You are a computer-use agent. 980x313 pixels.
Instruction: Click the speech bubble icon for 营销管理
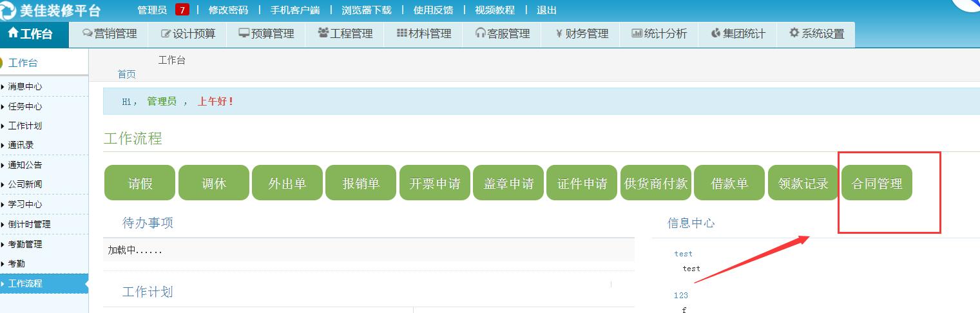point(88,33)
